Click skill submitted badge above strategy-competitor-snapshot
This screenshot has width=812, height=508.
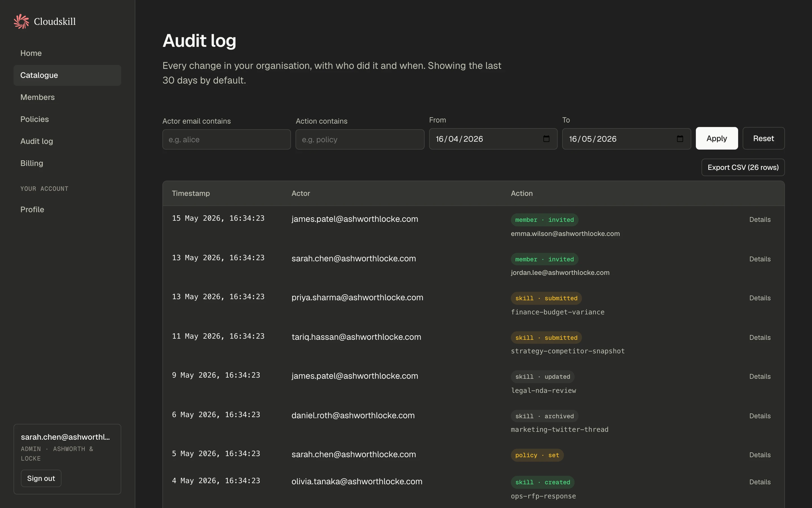pos(546,338)
